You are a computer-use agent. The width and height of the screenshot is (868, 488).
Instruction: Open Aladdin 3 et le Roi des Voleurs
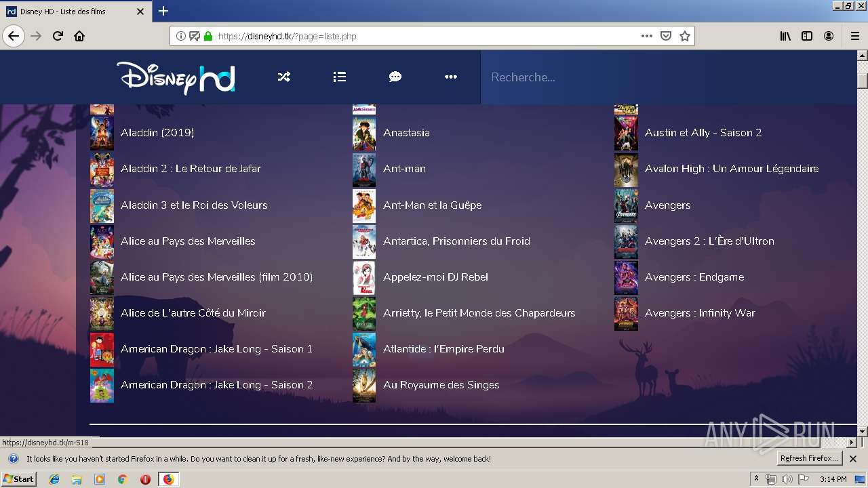click(194, 205)
